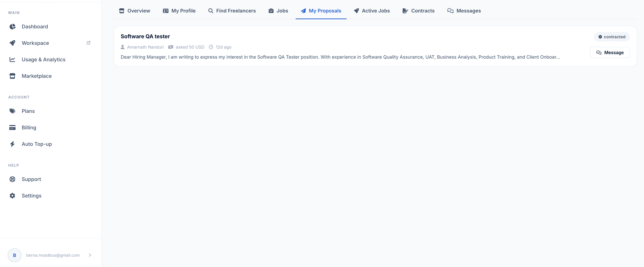Screen dimensions: 644x267
Task: Click the Marketplace store icon in sidebar
Action: point(12,76)
